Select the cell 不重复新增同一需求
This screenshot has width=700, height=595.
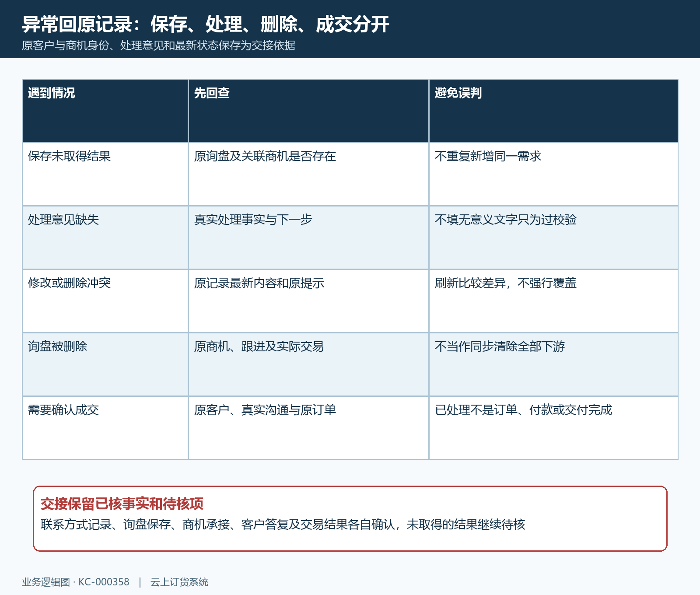tap(553, 174)
